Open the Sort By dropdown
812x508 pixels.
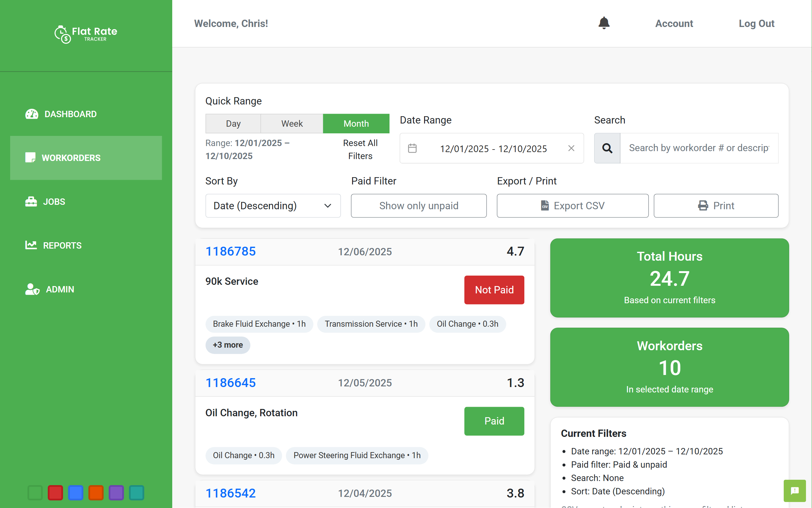point(273,206)
